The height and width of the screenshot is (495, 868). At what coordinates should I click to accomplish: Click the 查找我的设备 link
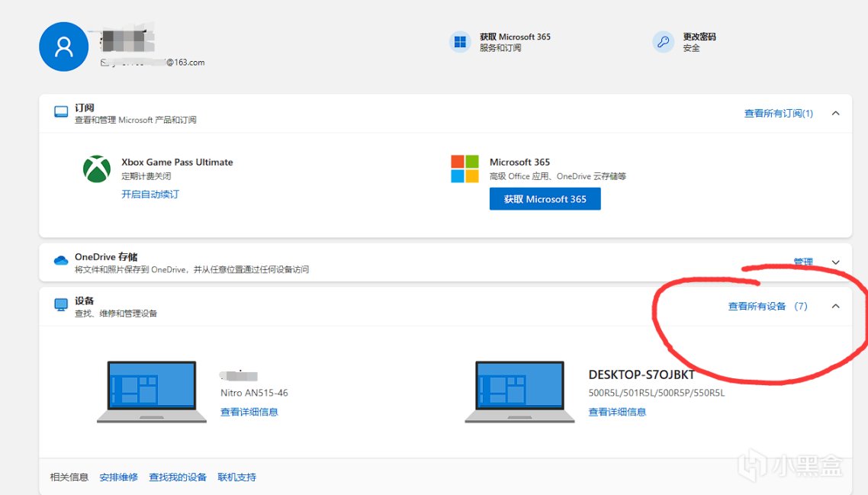click(178, 477)
